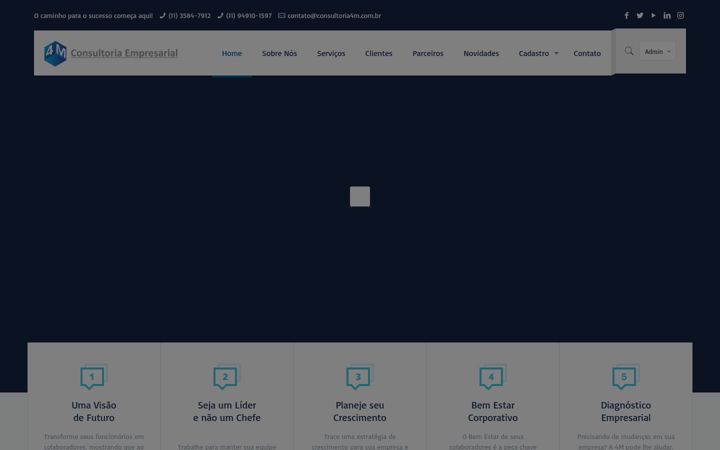
Task: Open the Admin dropdown
Action: pos(657,51)
